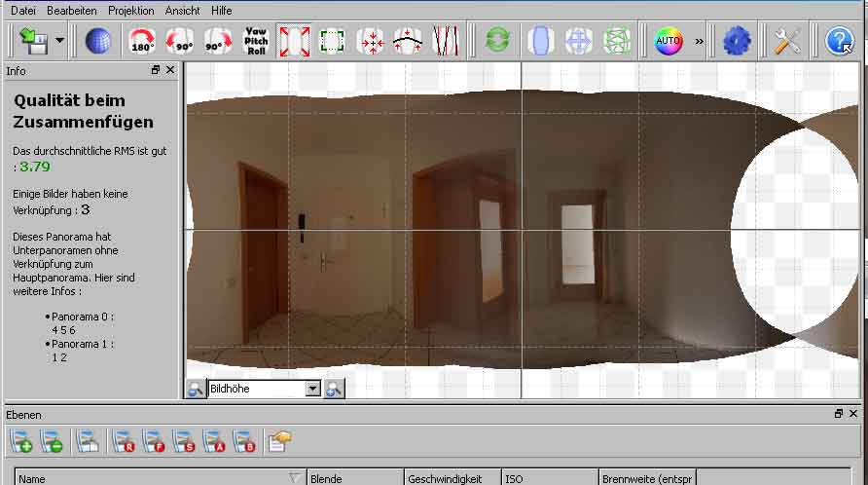Rotate panorama by 180 degrees
Image resolution: width=868 pixels, height=485 pixels.
[x=143, y=41]
